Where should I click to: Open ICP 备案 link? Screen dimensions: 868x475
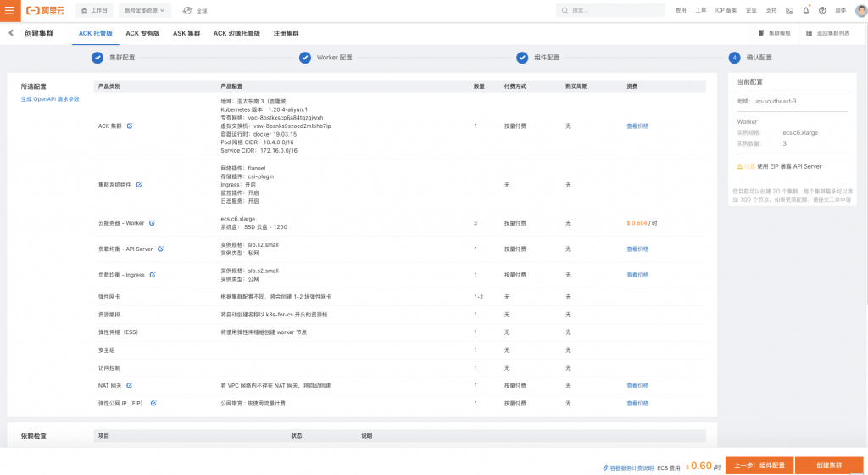pos(726,10)
